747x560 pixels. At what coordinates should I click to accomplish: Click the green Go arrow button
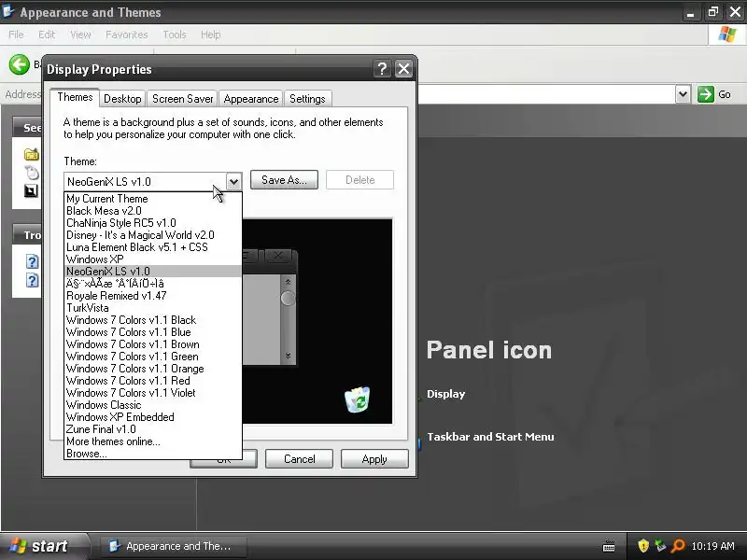(x=705, y=94)
